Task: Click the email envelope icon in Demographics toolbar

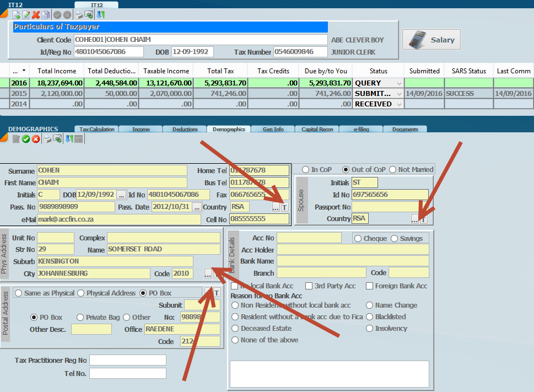Action: coord(57,139)
